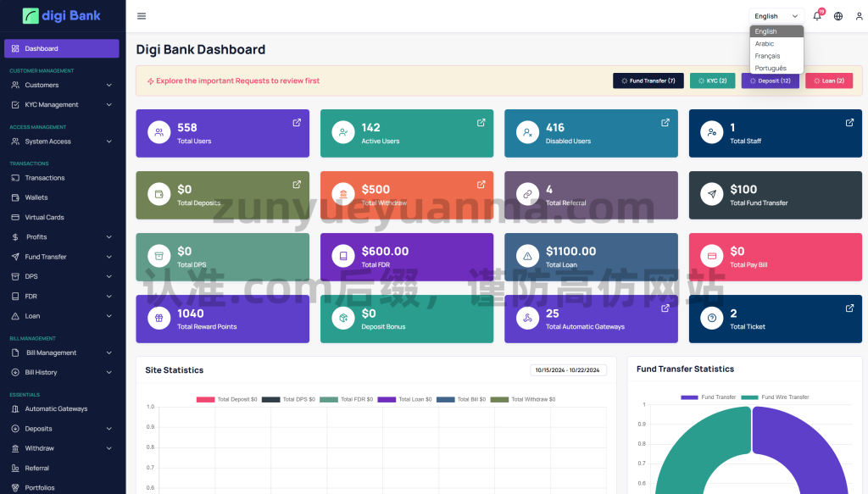Expand the Withdraw sidebar menu

click(61, 448)
